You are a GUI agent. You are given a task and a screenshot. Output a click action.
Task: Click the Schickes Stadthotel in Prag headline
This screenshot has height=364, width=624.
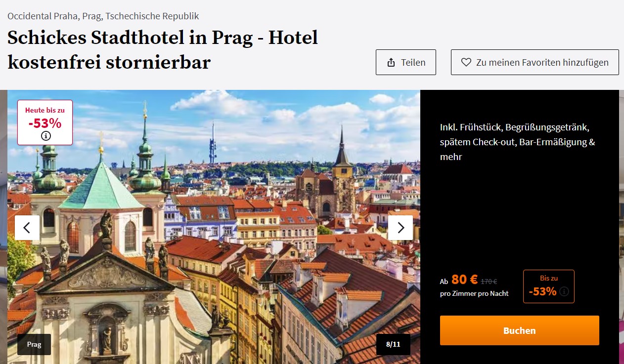(163, 50)
